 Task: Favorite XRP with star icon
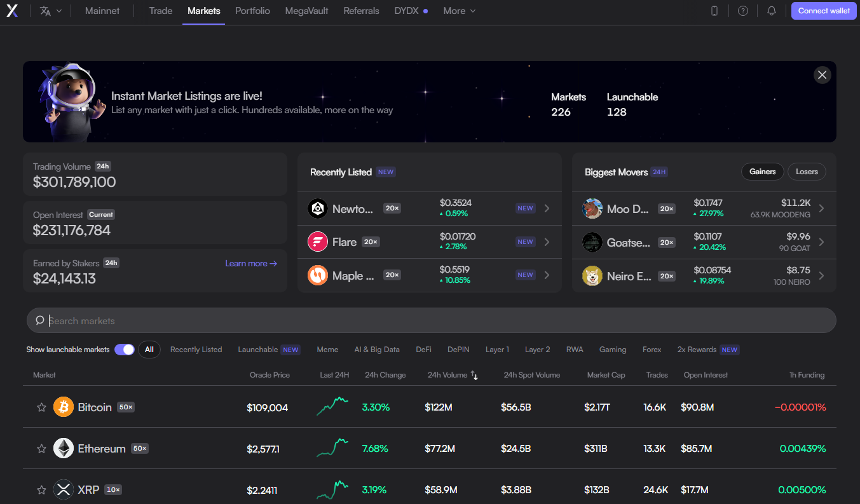(41, 490)
